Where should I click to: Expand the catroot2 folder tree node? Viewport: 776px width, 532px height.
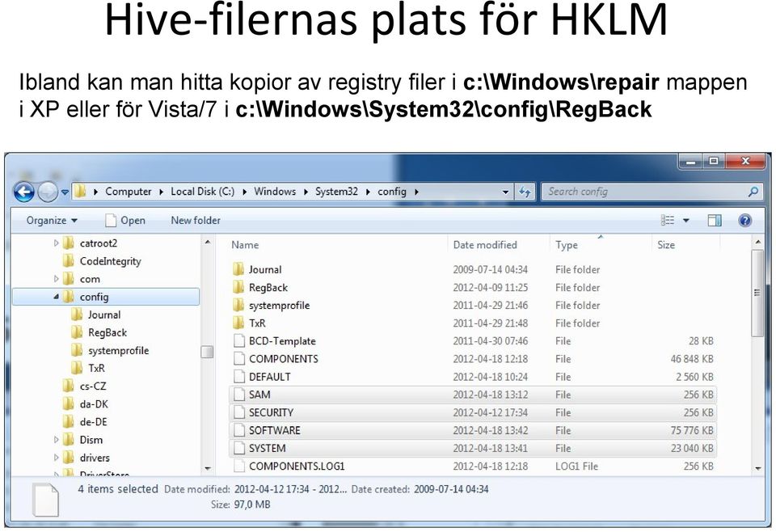(x=56, y=243)
